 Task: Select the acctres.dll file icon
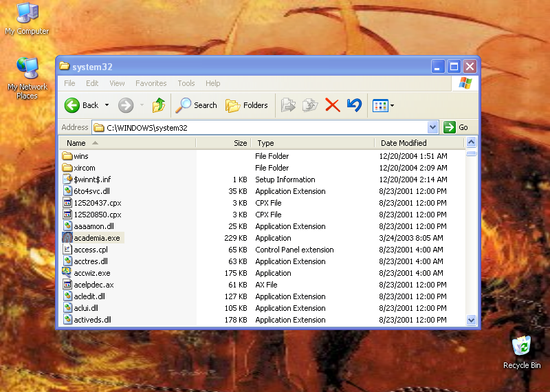point(67,261)
